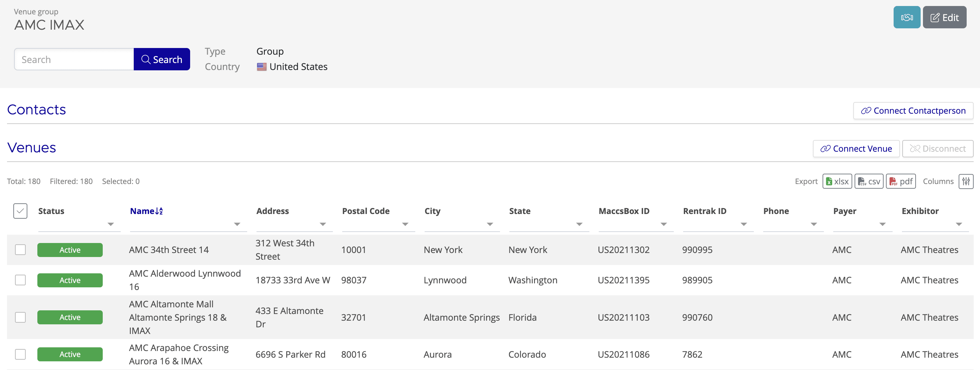Export the venue list as xlsx
Viewport: 980px width, 370px height.
point(837,181)
